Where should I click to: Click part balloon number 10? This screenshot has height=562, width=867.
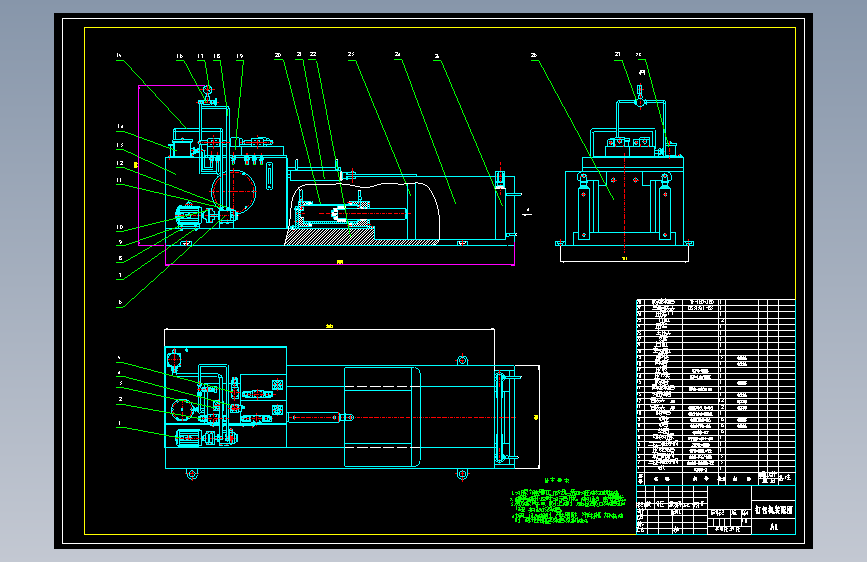coord(119,227)
